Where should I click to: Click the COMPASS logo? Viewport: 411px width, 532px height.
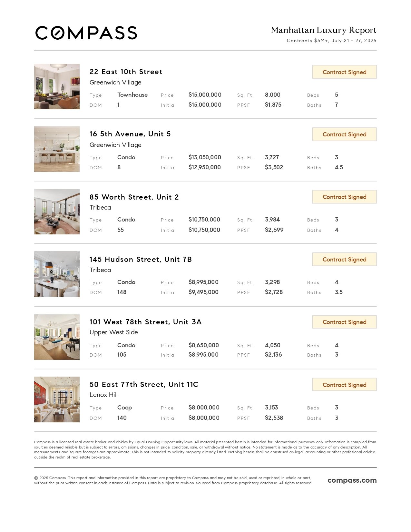pyautogui.click(x=86, y=33)
